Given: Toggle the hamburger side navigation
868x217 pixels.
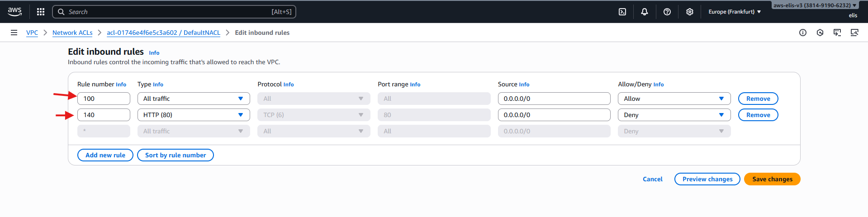Looking at the screenshot, I should [x=14, y=33].
